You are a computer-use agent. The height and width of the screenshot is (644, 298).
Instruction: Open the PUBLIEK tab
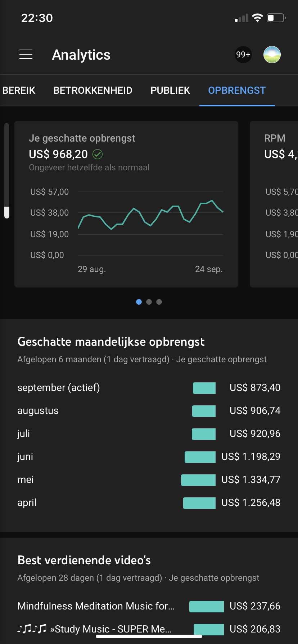coord(170,91)
